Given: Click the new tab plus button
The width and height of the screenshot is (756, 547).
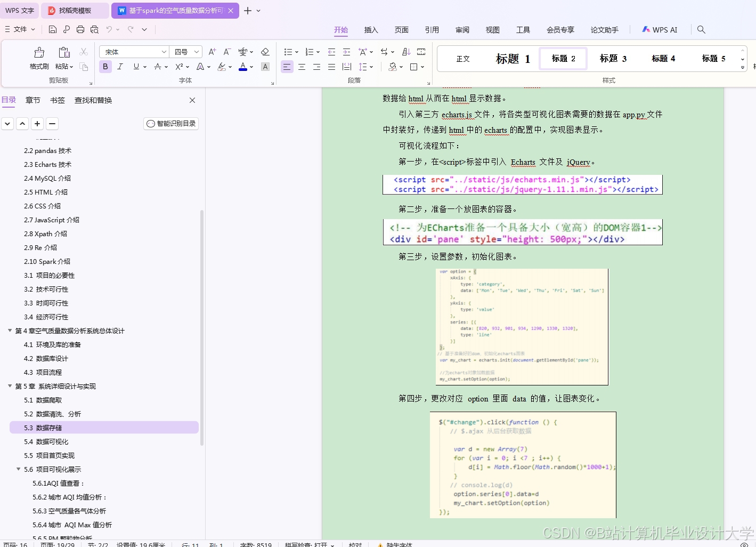Looking at the screenshot, I should [248, 11].
